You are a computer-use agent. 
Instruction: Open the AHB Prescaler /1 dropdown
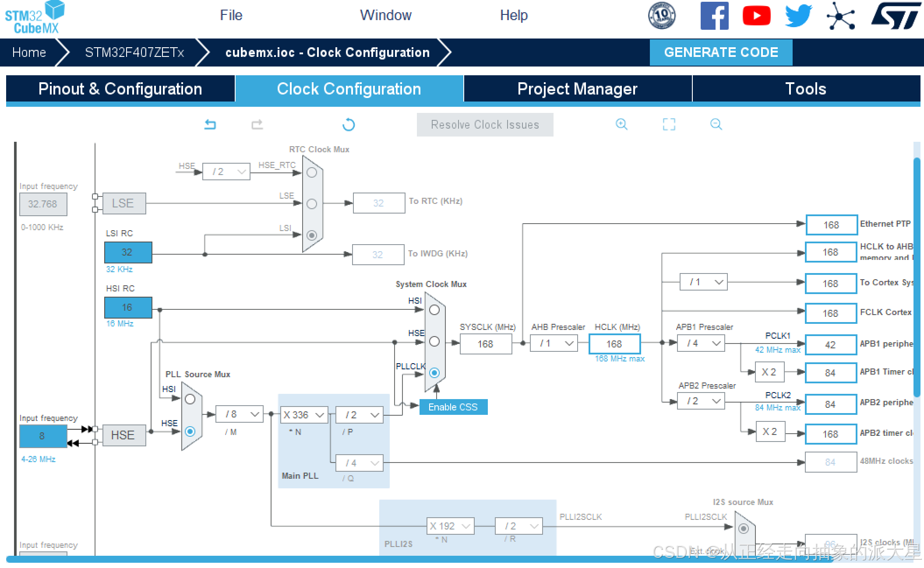[554, 344]
